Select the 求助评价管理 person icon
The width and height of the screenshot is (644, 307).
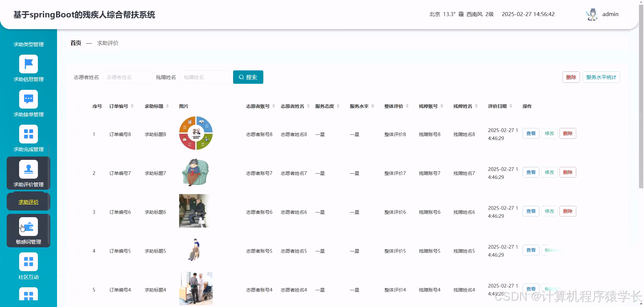tap(29, 169)
